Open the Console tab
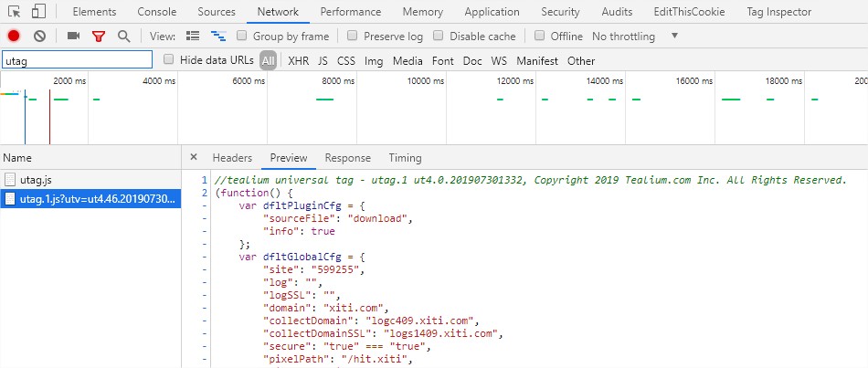Screen dimensions: 868x368 coord(156,12)
